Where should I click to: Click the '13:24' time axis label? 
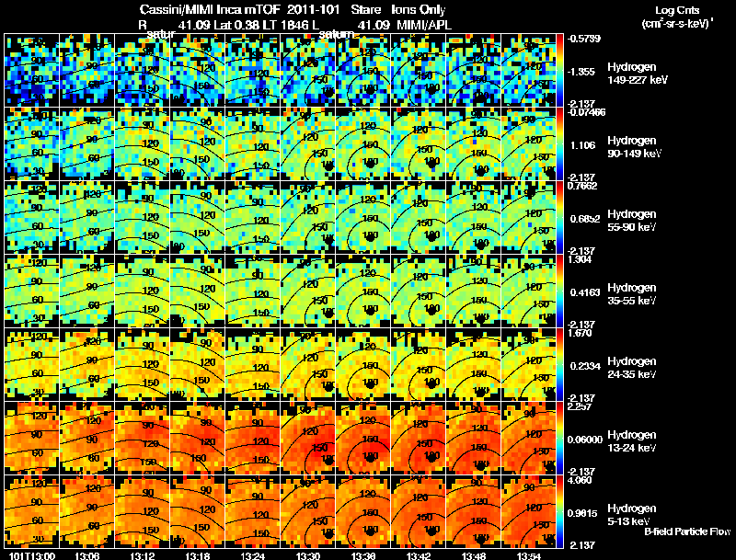pyautogui.click(x=252, y=556)
